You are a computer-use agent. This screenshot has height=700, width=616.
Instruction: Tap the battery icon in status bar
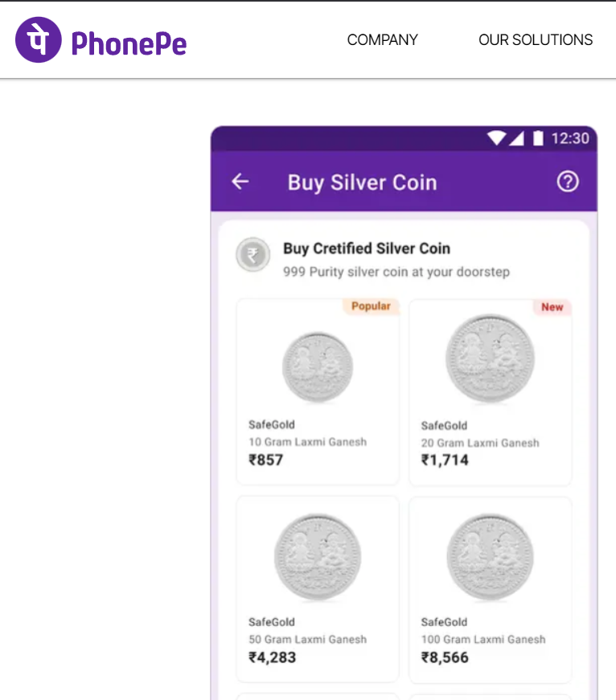point(538,138)
